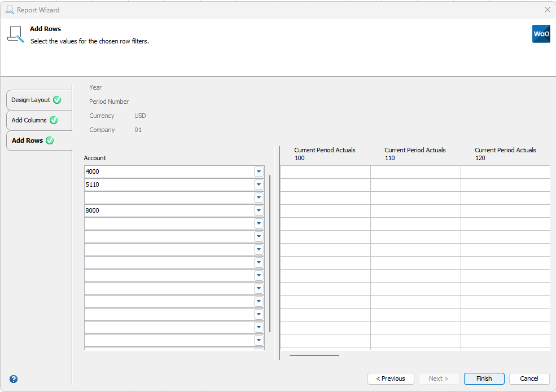556x392 pixels.
Task: Click the green checkmark on Add Rows
Action: tap(50, 140)
